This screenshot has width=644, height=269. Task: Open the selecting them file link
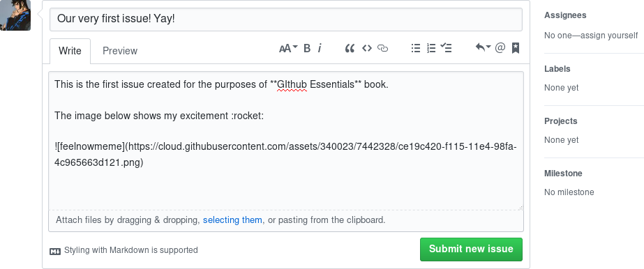(x=232, y=220)
